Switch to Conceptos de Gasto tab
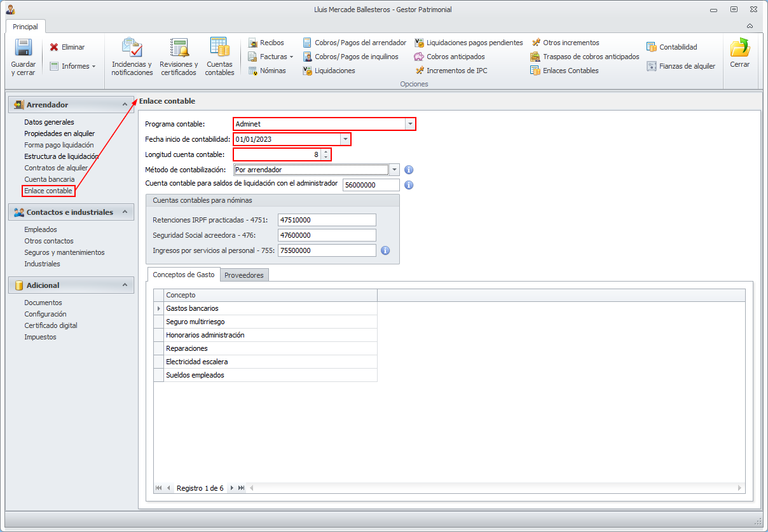The image size is (768, 532). [184, 275]
